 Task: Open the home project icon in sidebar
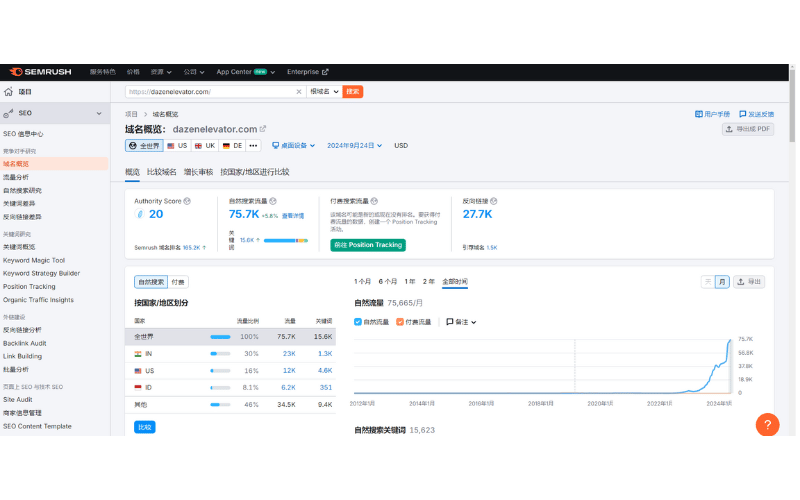pos(8,92)
